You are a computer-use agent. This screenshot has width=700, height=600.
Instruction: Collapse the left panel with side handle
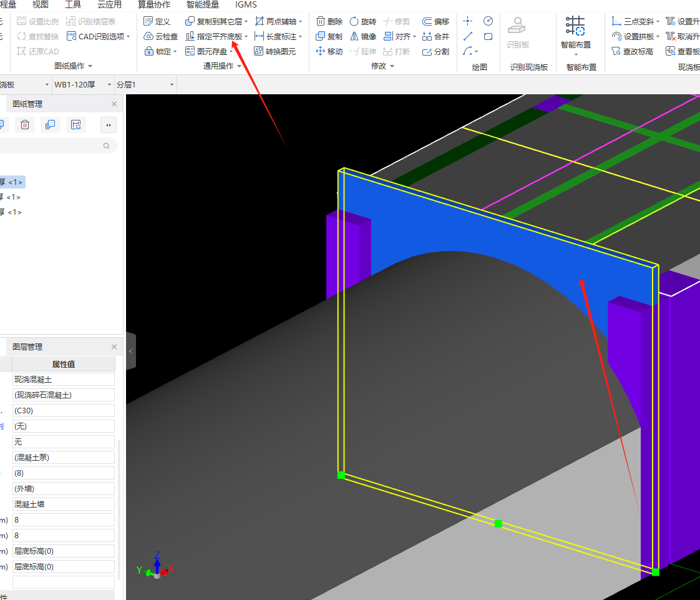(131, 351)
